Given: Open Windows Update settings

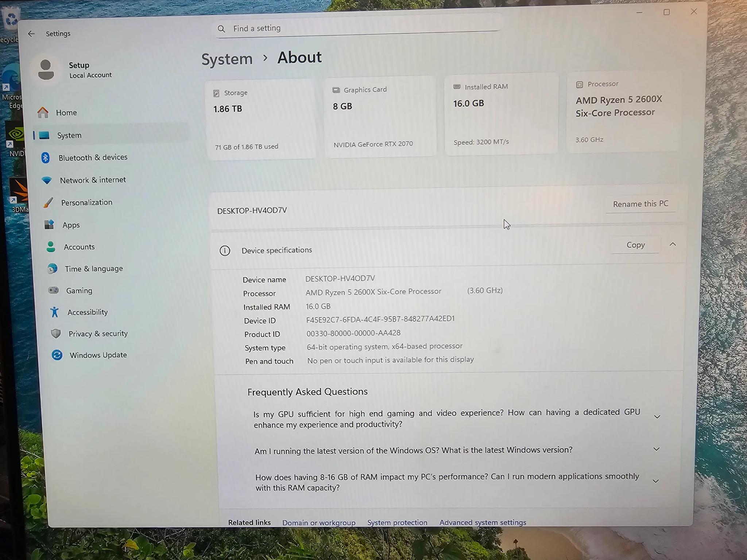Looking at the screenshot, I should pyautogui.click(x=124, y=355).
